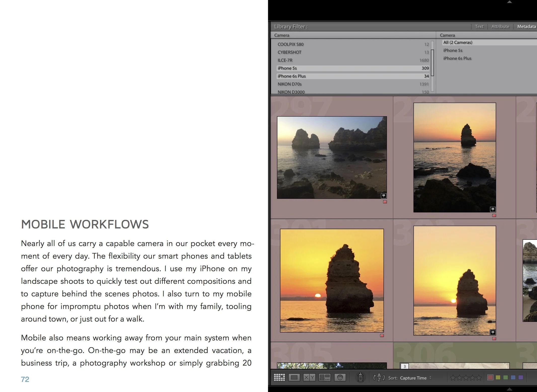Viewport: 537px width, 392px height.
Task: Click comment badge on first beach thumbnail
Action: pyautogui.click(x=383, y=195)
